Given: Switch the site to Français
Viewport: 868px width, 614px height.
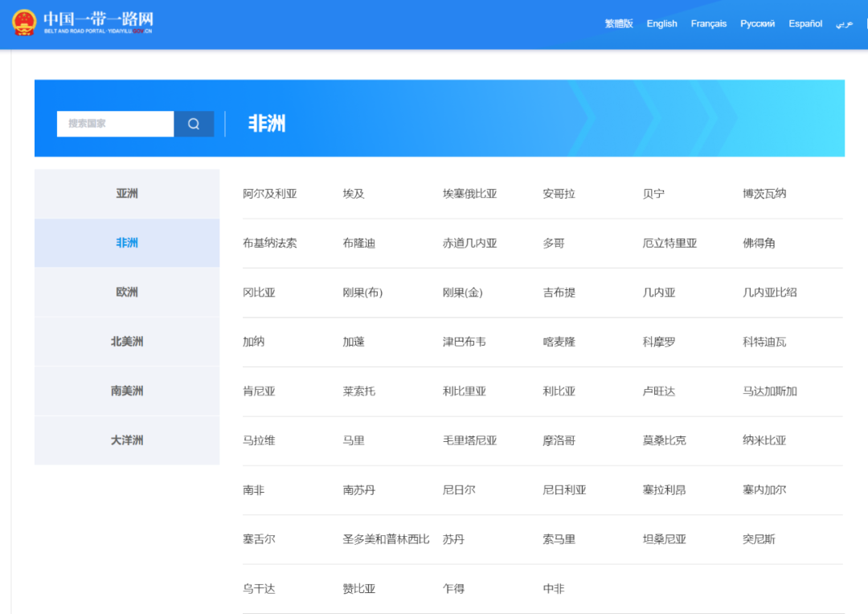Looking at the screenshot, I should tap(708, 23).
